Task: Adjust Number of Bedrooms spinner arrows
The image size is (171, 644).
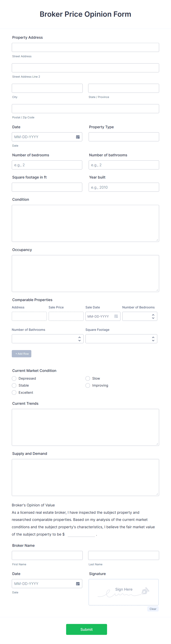Action: (153, 316)
